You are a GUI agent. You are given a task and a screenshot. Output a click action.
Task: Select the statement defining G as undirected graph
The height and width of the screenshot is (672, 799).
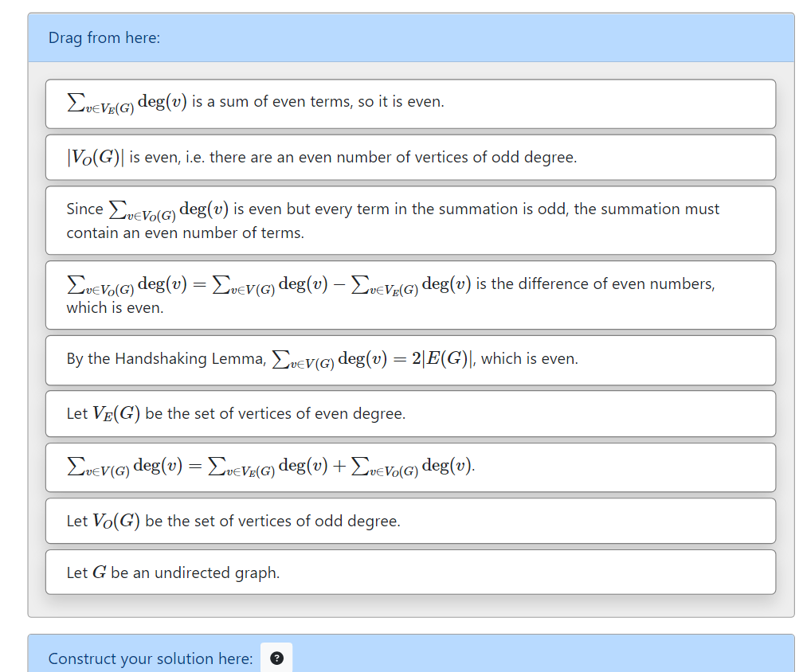click(411, 572)
